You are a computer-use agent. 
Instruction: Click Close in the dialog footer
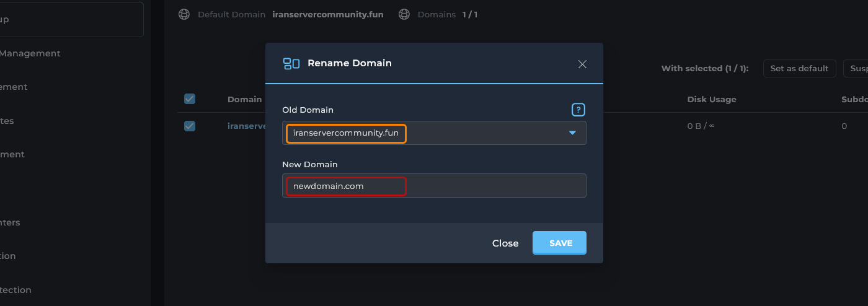505,243
